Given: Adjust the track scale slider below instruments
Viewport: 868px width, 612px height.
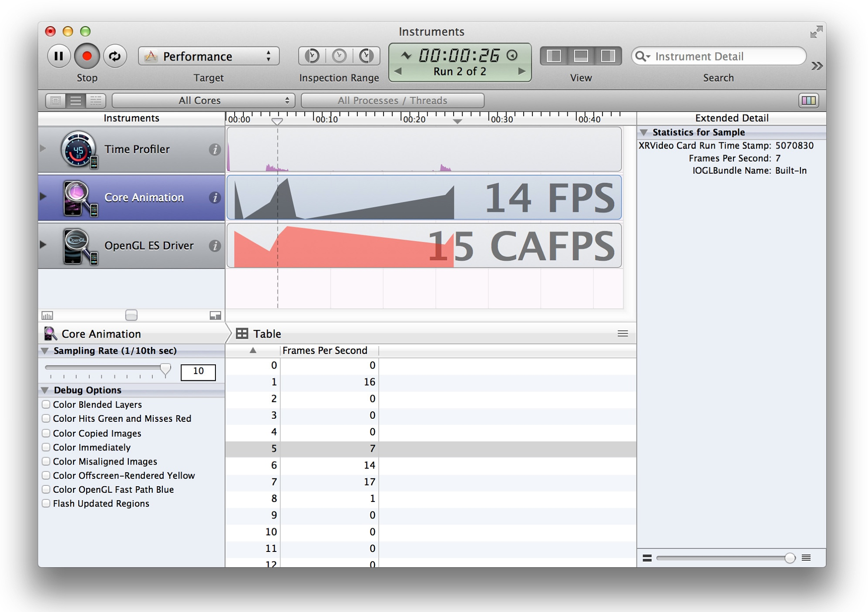Looking at the screenshot, I should click(x=131, y=315).
